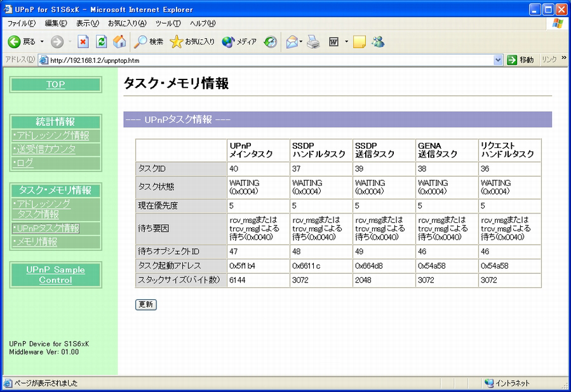
Task: Open the 表示(V) menu
Action: click(x=88, y=24)
